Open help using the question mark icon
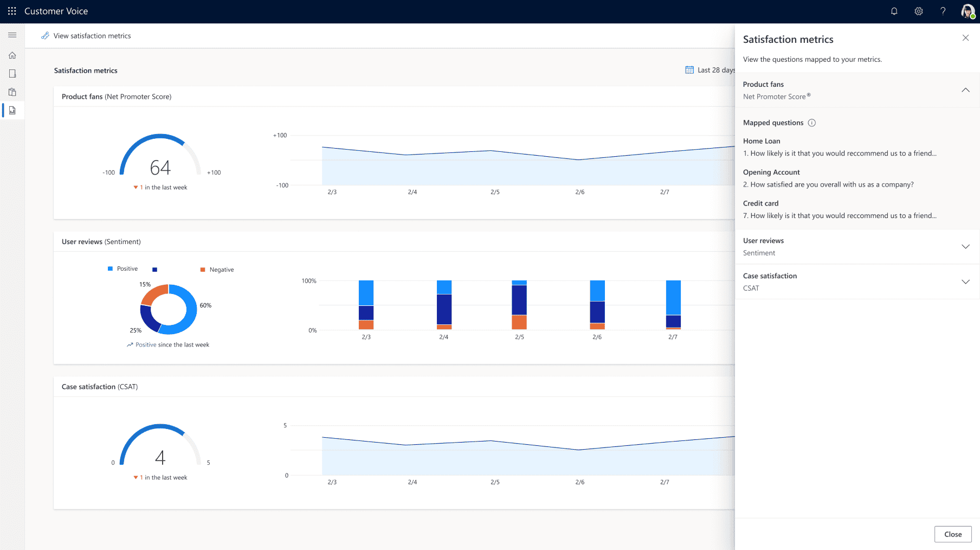980x550 pixels. tap(943, 11)
